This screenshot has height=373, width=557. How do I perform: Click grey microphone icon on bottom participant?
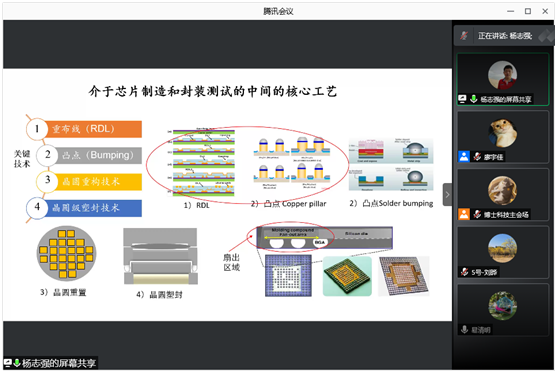click(464, 329)
